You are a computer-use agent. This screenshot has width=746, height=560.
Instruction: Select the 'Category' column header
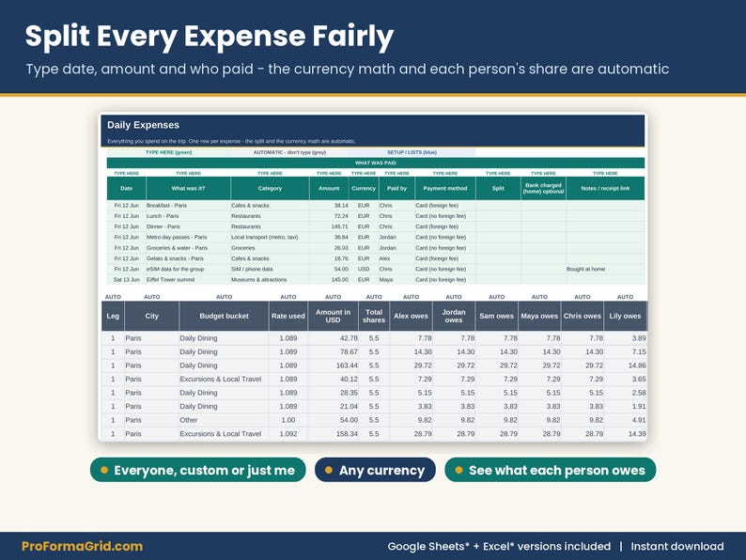[x=270, y=189]
